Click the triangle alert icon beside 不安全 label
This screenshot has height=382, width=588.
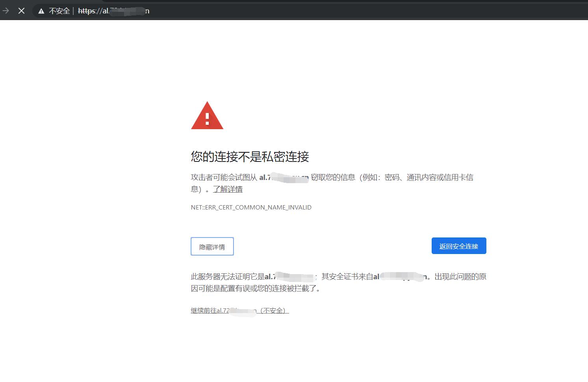tap(41, 11)
